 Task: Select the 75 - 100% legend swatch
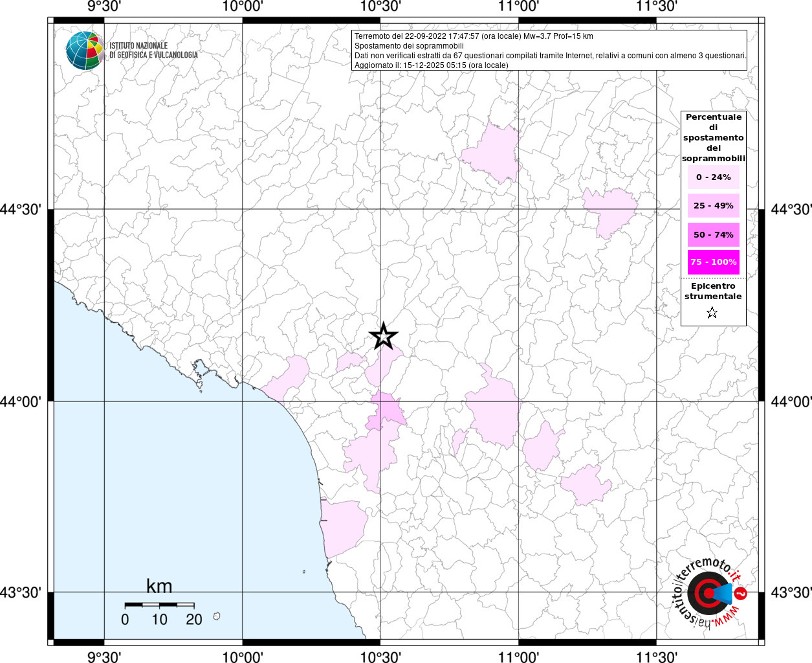(x=713, y=262)
